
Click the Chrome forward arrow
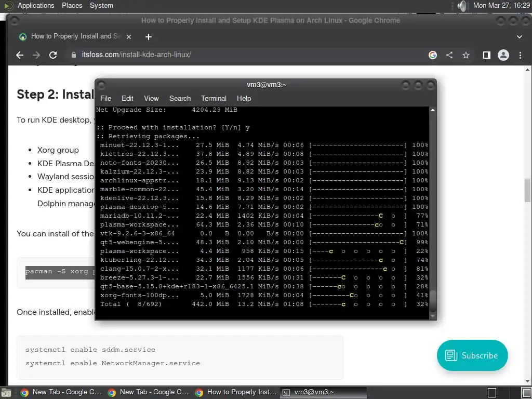pyautogui.click(x=36, y=55)
